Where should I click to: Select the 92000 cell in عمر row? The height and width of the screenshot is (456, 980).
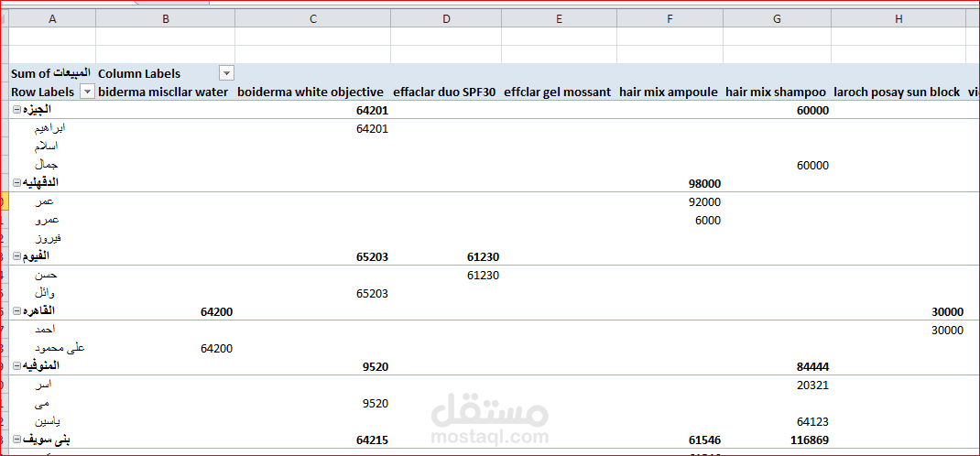tap(704, 201)
